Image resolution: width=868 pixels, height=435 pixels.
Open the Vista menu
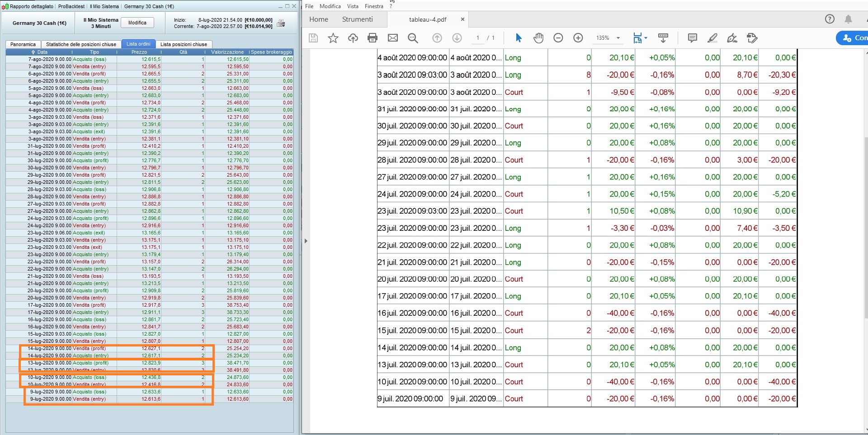click(352, 6)
